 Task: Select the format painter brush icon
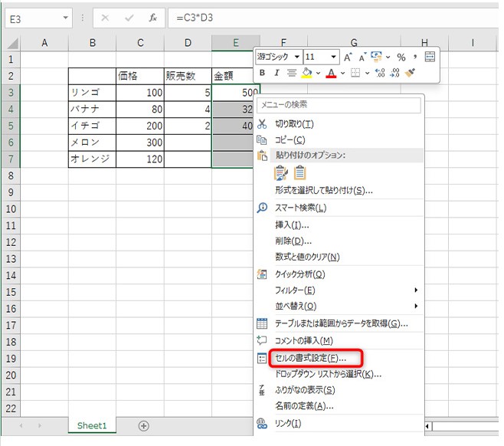(x=411, y=73)
